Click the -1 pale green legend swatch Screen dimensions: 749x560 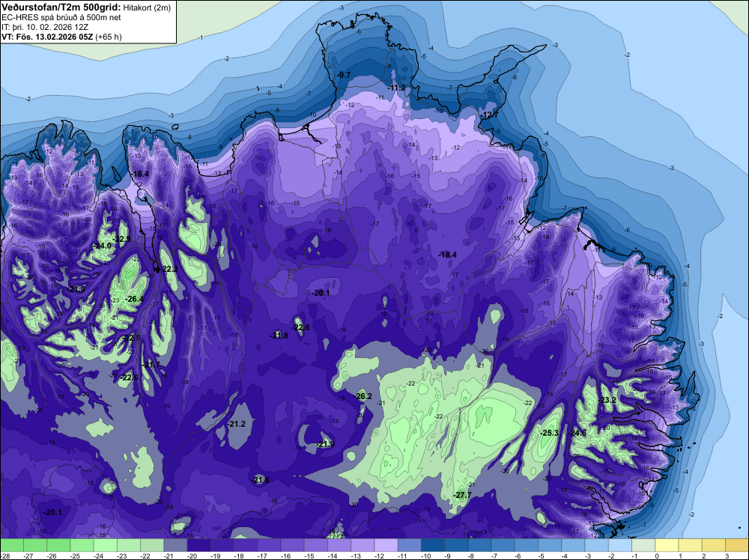(x=643, y=545)
